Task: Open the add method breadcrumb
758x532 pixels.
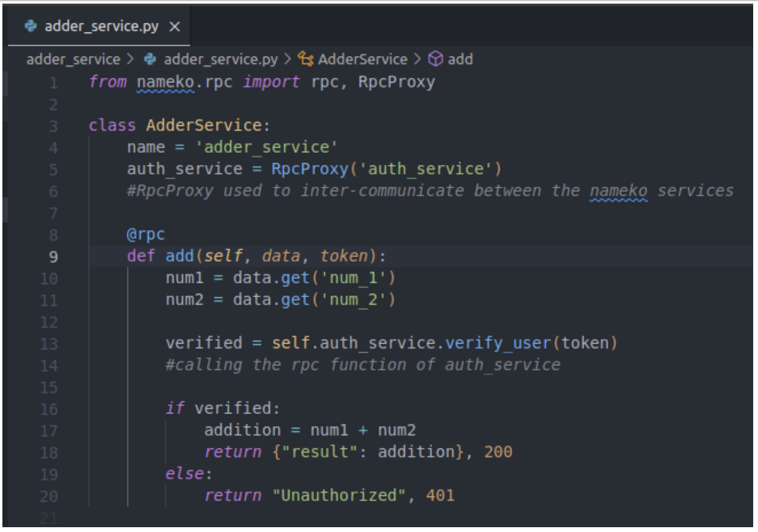Action: click(460, 59)
